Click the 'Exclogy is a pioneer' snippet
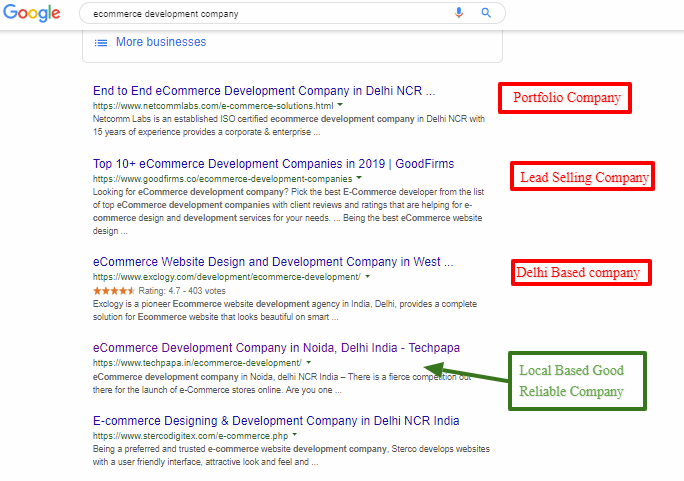 click(284, 310)
